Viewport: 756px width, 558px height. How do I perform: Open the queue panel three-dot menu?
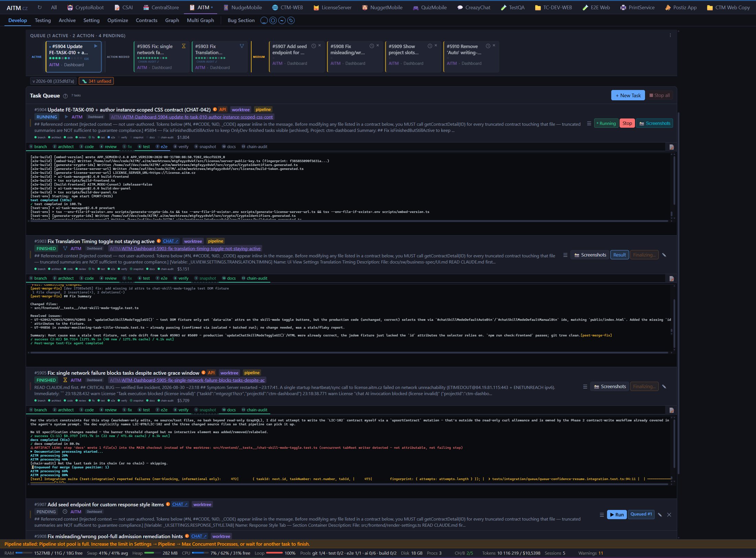[x=670, y=35]
